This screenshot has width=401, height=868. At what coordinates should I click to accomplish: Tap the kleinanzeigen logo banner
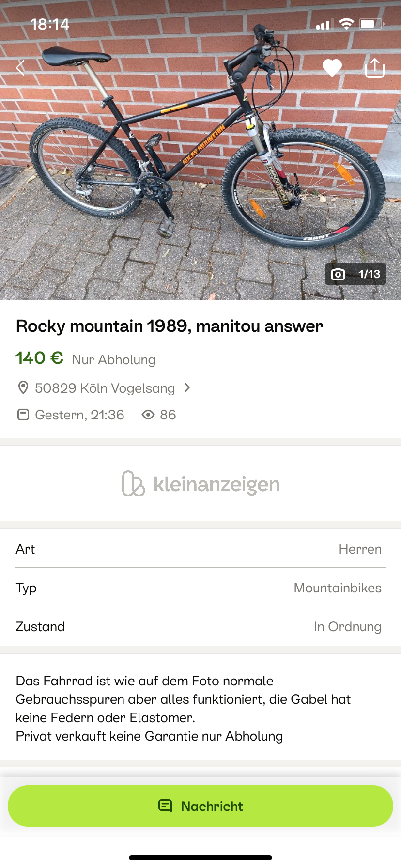point(200,484)
